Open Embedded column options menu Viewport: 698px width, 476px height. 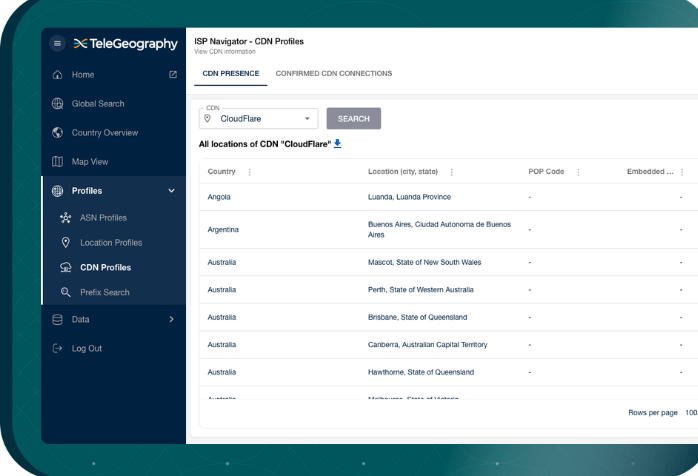[682, 172]
